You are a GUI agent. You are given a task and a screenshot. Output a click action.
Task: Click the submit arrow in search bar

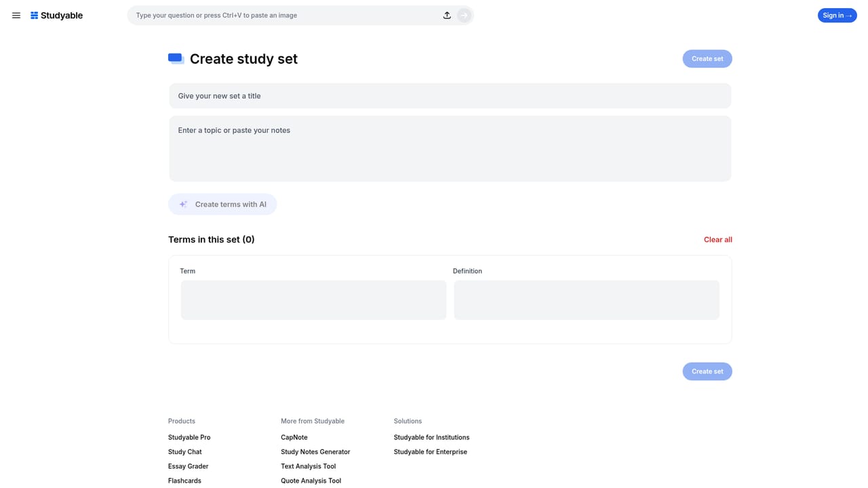click(x=464, y=16)
